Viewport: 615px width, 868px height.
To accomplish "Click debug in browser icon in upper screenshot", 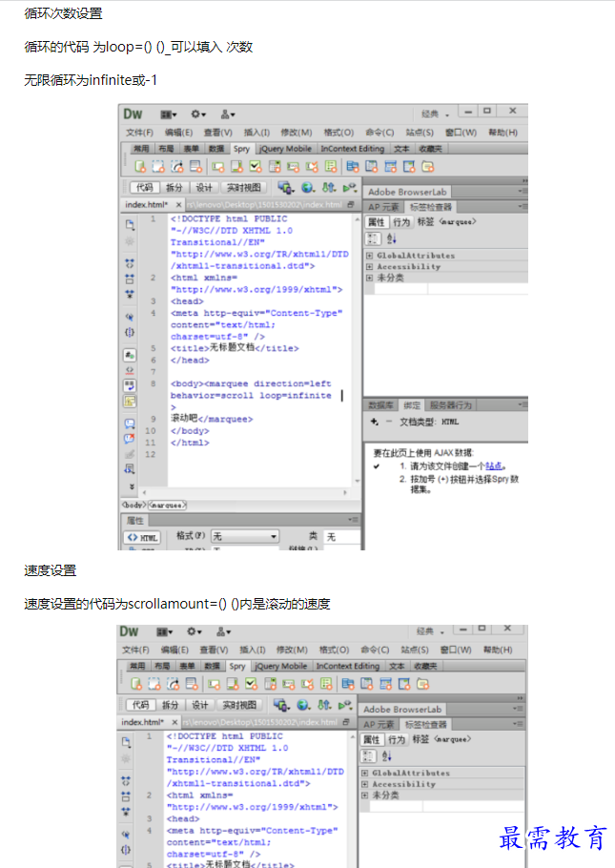I will [349, 188].
